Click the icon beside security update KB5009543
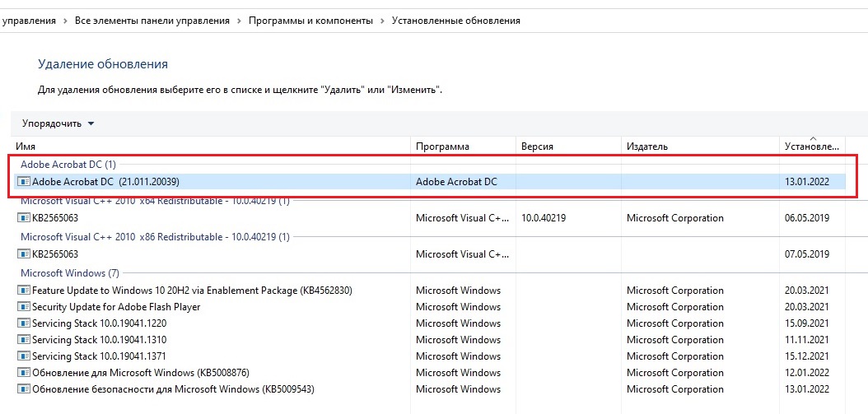Screen dimensions: 868x414 23,389
